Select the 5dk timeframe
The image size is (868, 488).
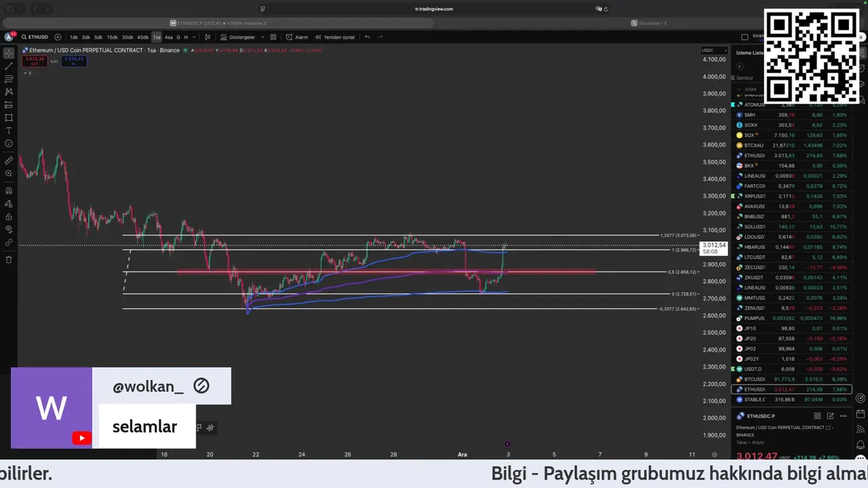tap(98, 37)
